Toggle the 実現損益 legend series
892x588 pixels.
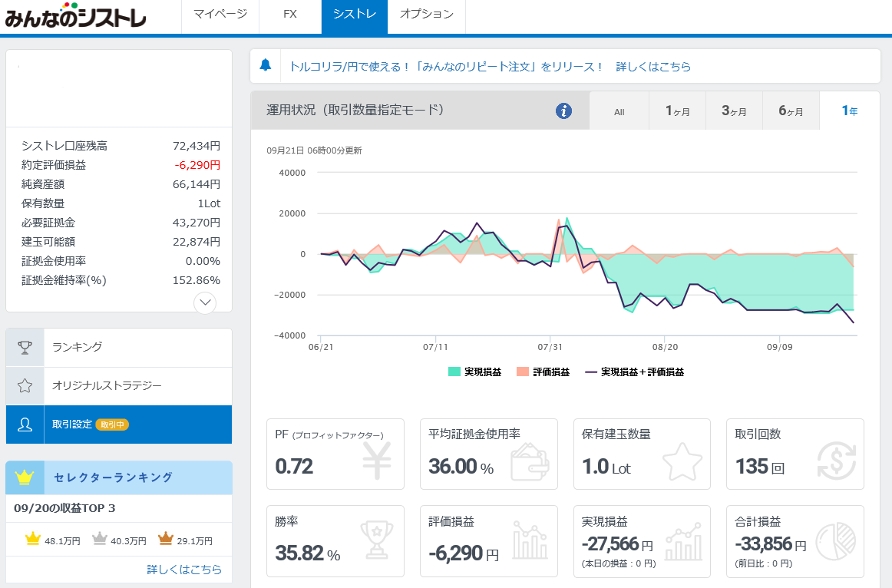click(474, 372)
